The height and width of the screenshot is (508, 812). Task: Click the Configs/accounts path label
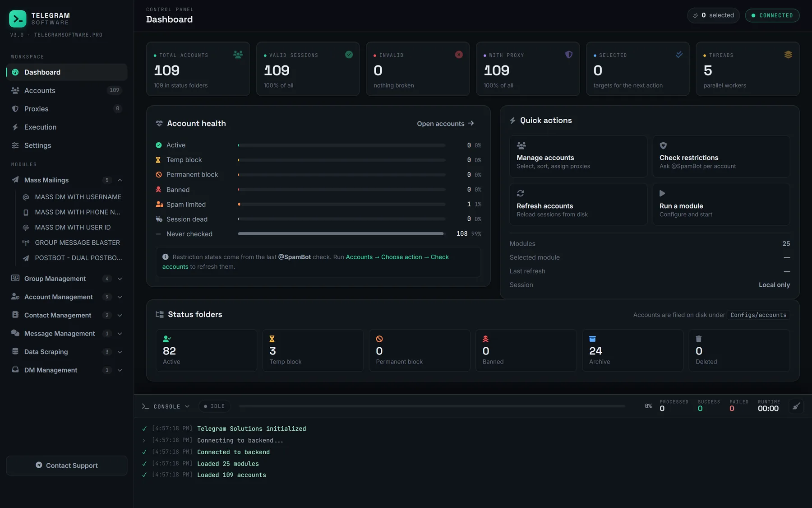[x=758, y=315]
